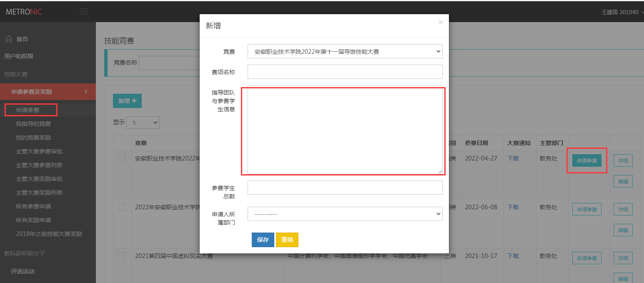The width and height of the screenshot is (644, 283).
Task: Open user menu 王建国 201040
Action: pyautogui.click(x=621, y=12)
